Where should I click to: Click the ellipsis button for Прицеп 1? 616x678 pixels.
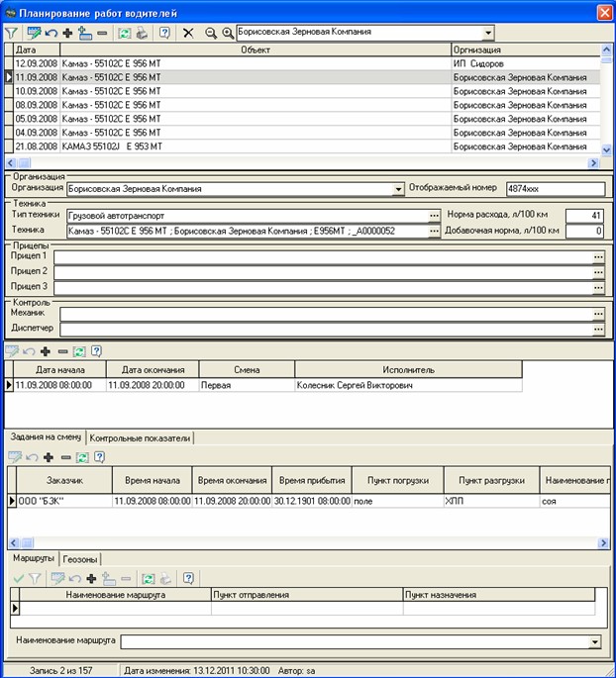click(x=598, y=257)
